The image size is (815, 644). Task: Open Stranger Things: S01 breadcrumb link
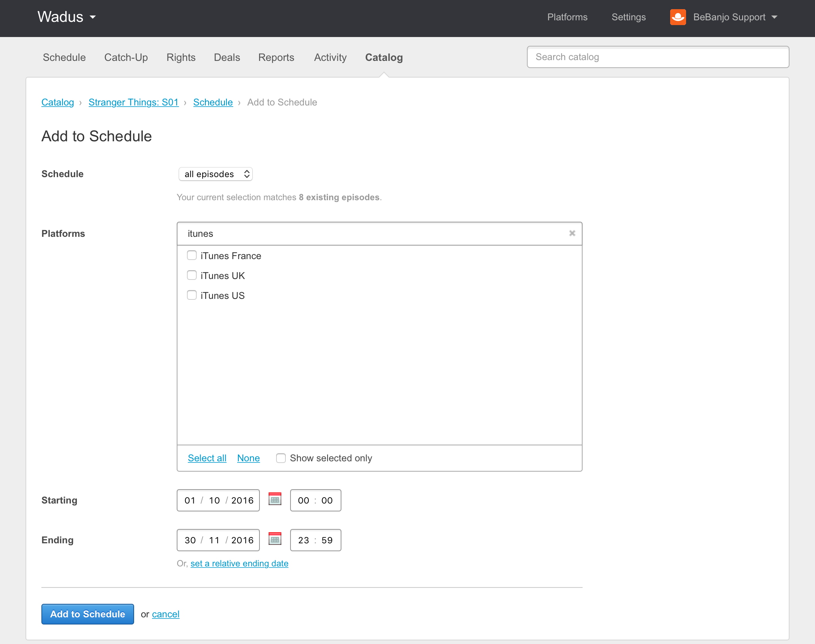133,102
